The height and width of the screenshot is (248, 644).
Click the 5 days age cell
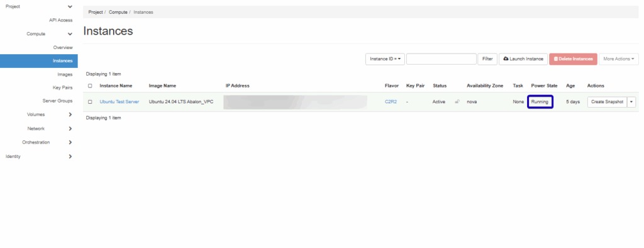(573, 101)
